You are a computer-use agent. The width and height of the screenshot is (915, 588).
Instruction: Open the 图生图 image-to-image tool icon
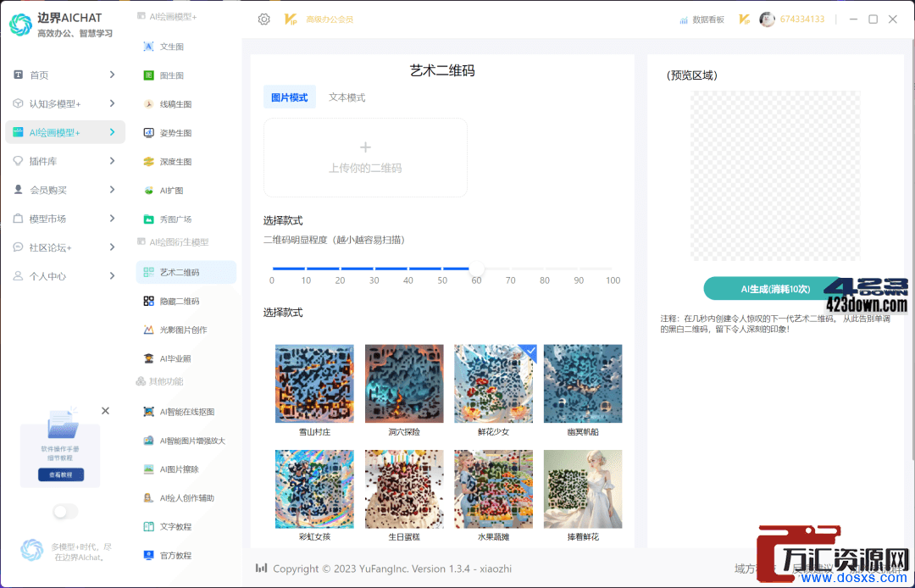pyautogui.click(x=148, y=75)
